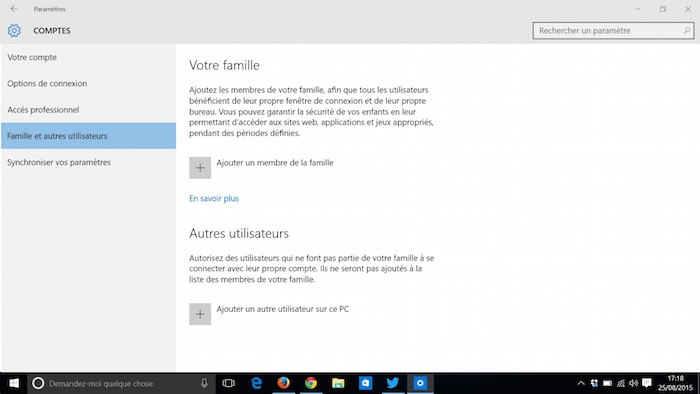
Task: Click the Comptes settings gear icon
Action: pyautogui.click(x=14, y=31)
